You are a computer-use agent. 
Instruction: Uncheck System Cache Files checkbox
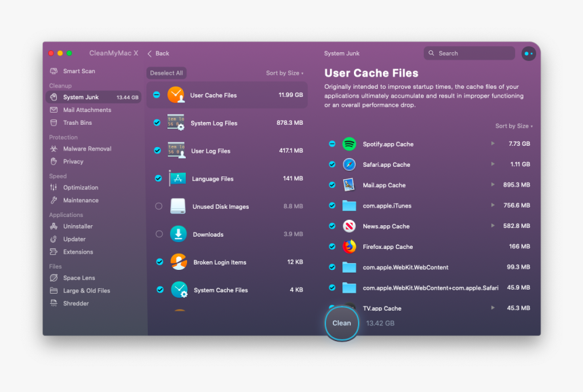tap(160, 290)
